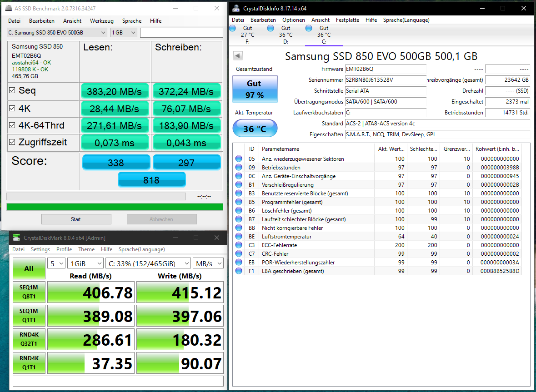The width and height of the screenshot is (536, 392).
Task: Run the SEQ1M Q1T1 test
Action: coord(29,316)
